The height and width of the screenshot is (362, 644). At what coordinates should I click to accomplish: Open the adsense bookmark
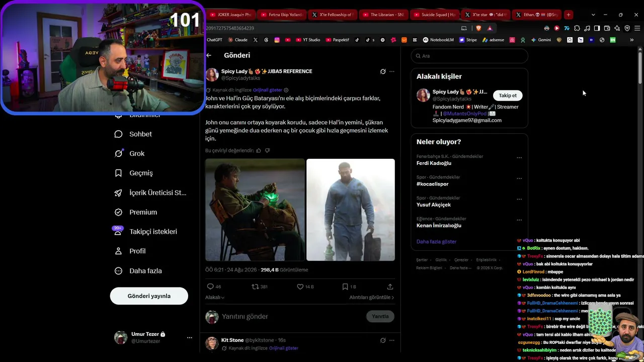pyautogui.click(x=493, y=40)
